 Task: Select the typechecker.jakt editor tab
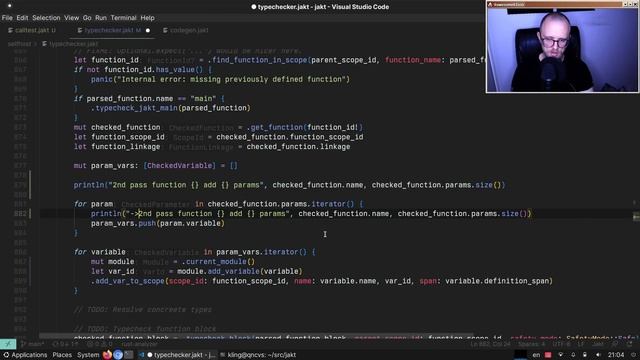click(112, 30)
